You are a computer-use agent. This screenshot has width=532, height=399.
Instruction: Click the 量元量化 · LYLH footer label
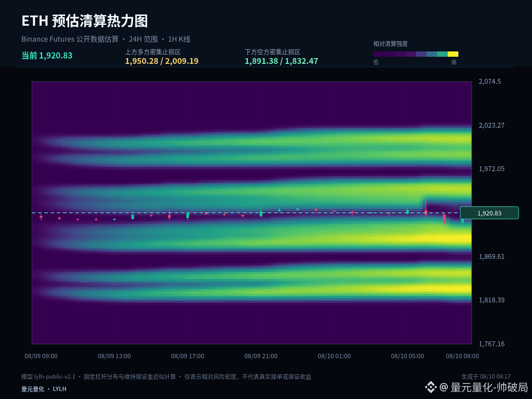(x=44, y=389)
